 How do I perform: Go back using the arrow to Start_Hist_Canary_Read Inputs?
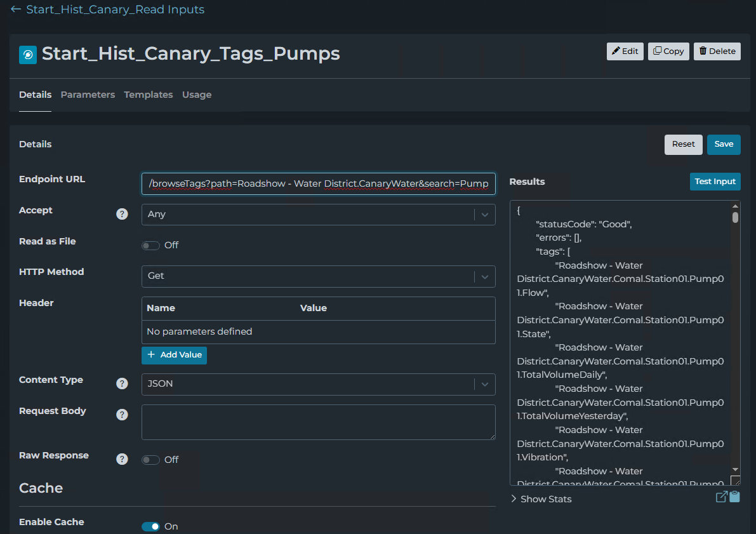[x=16, y=10]
